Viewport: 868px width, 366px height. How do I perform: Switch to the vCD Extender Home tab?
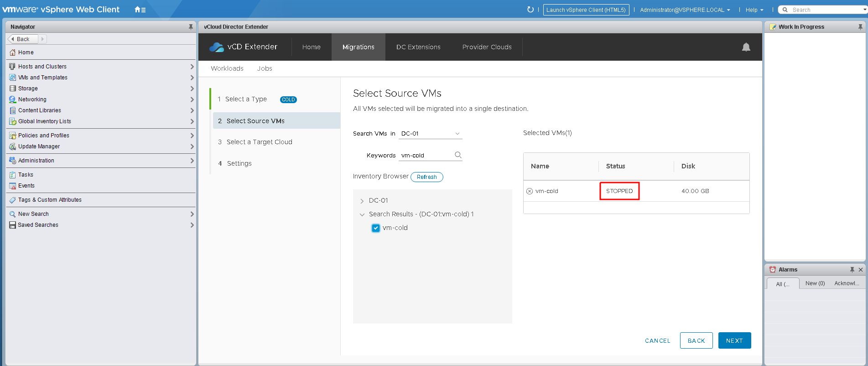(312, 47)
